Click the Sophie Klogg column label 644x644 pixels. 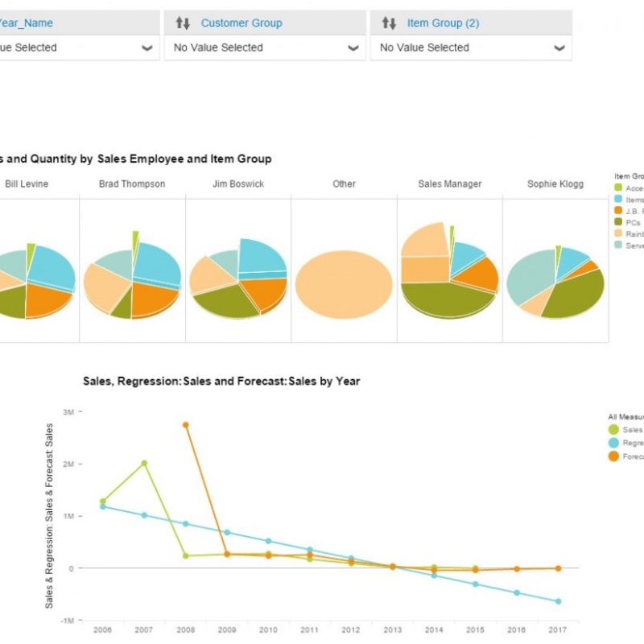pos(555,184)
